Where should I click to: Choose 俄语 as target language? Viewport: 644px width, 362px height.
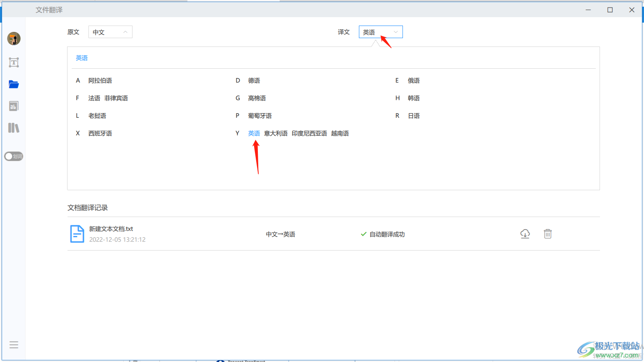[x=414, y=80]
